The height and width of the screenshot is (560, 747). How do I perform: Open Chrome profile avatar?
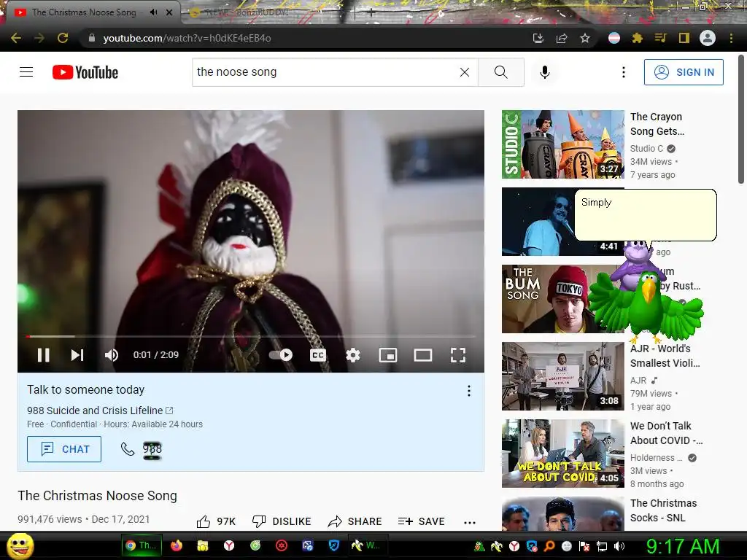pyautogui.click(x=708, y=38)
